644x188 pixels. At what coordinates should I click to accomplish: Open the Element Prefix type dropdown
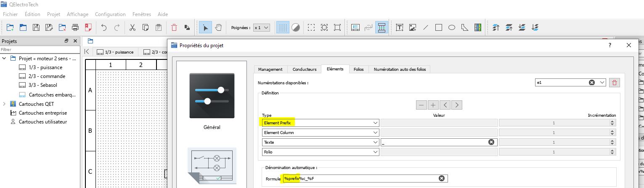click(x=320, y=123)
